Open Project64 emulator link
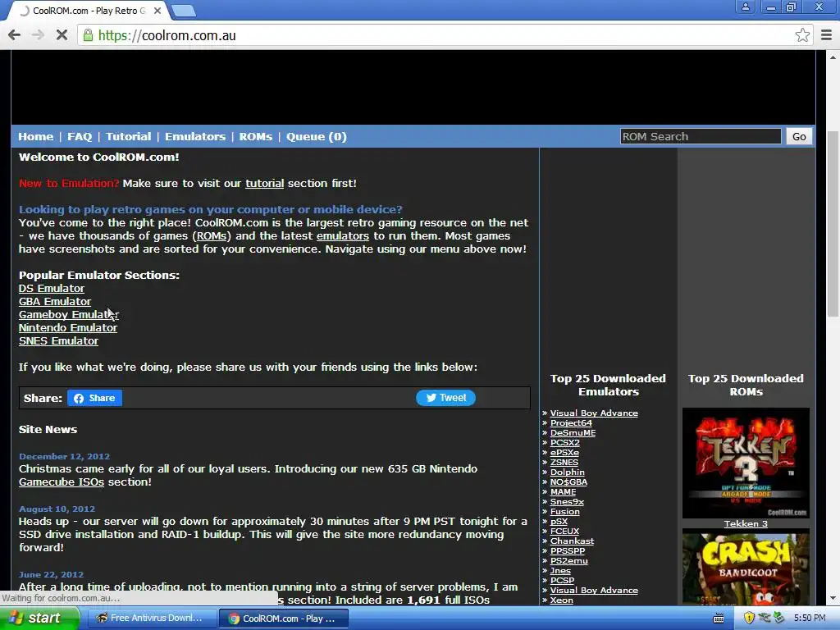Image resolution: width=840 pixels, height=630 pixels. tap(571, 422)
